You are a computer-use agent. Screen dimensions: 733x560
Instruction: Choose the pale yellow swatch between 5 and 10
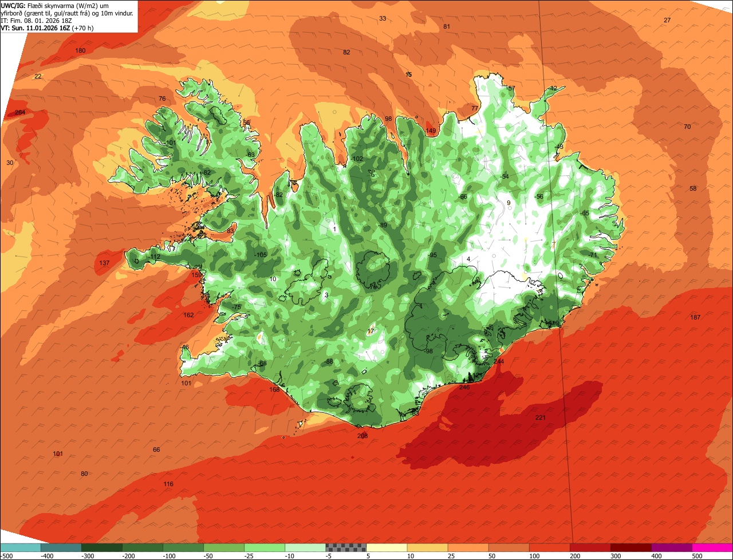pyautogui.click(x=387, y=547)
